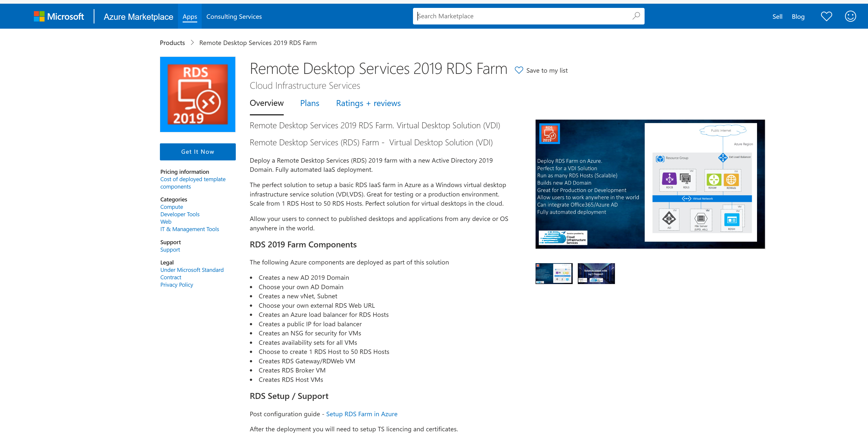Screen dimensions: 868x435
Task: Select the first screenshot thumbnail
Action: (554, 273)
